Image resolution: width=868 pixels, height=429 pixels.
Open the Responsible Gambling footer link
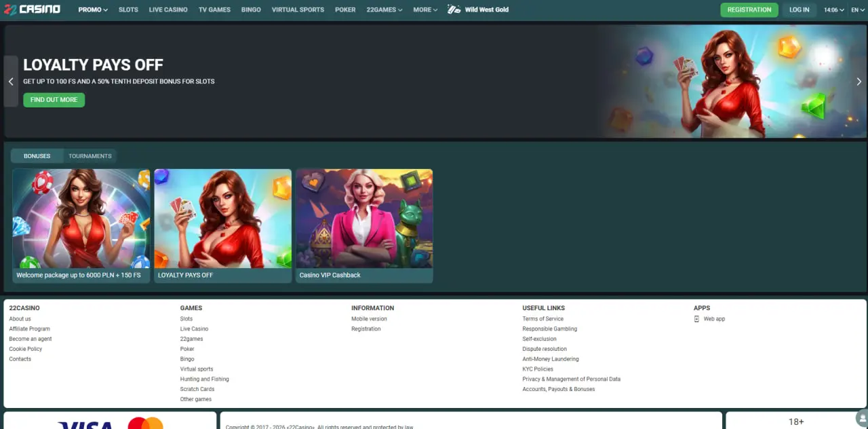pyautogui.click(x=549, y=329)
